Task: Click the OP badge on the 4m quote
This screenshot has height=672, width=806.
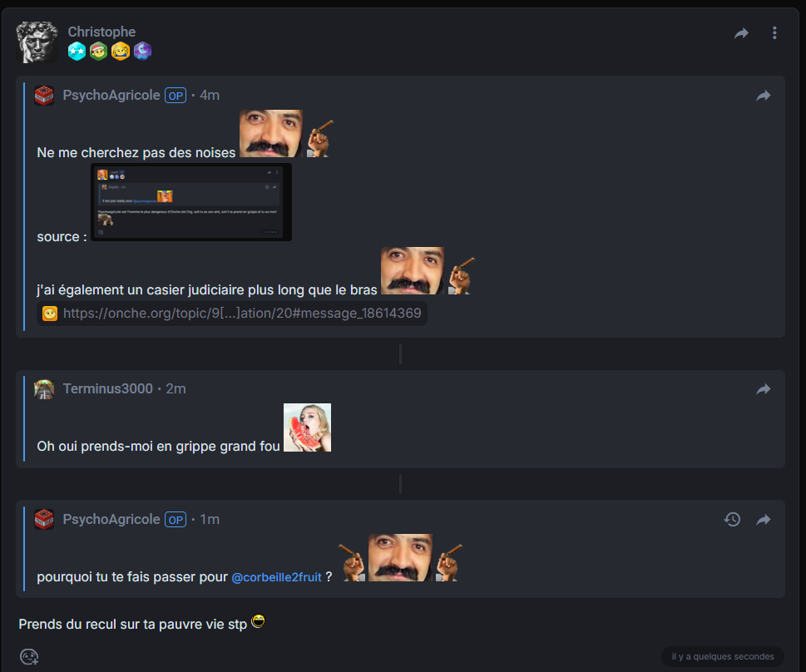Action: click(176, 96)
